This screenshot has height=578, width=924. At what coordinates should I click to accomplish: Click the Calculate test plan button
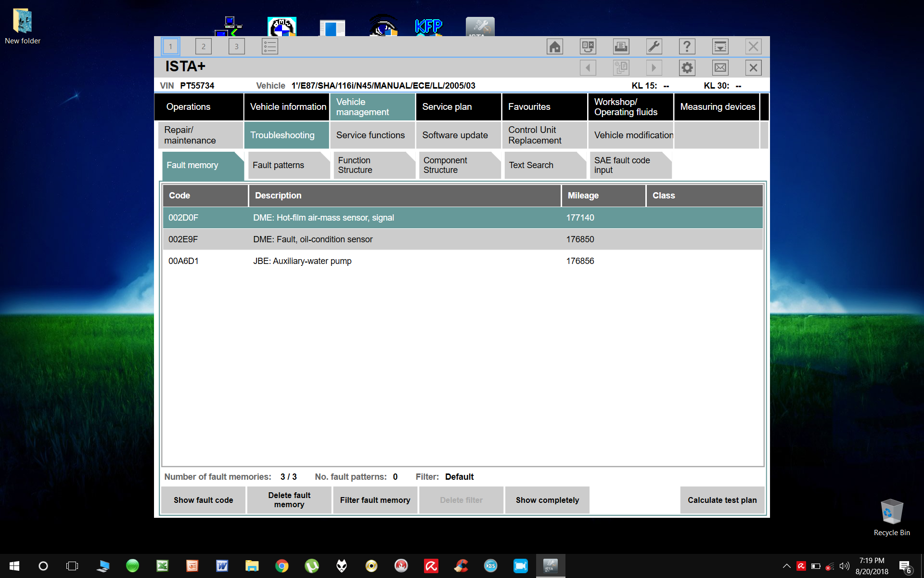click(x=722, y=500)
